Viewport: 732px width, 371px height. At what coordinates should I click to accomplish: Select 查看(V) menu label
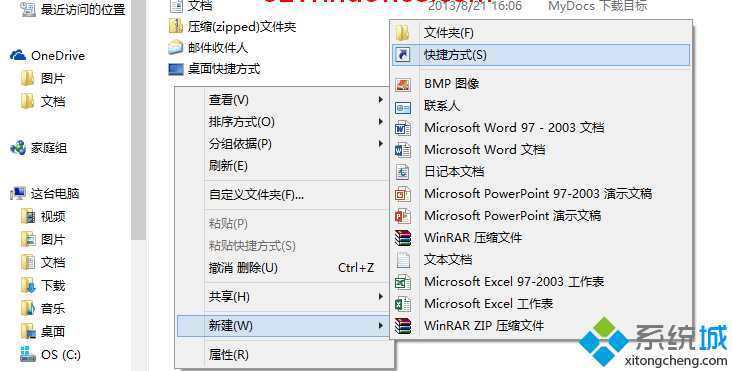pos(229,100)
